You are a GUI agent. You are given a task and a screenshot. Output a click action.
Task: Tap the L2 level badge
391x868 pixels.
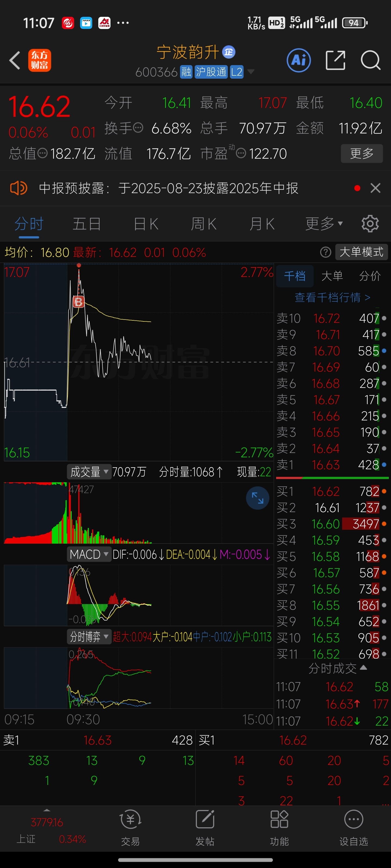point(237,72)
